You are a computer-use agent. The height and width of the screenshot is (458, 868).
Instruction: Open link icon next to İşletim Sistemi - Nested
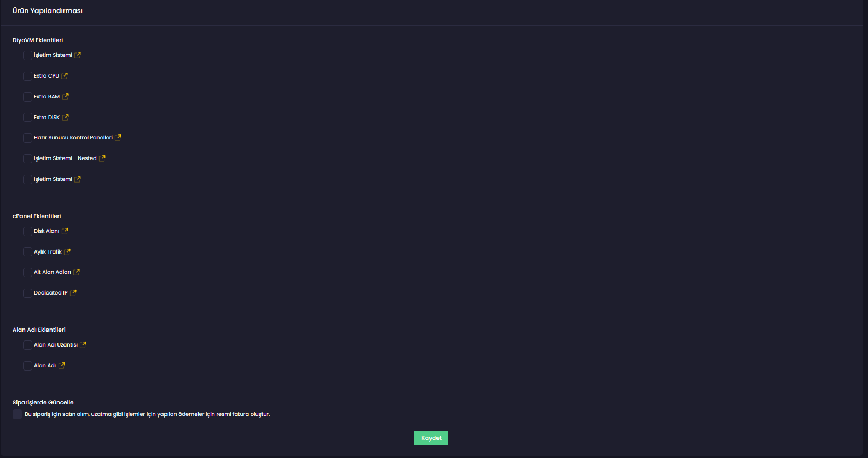coord(102,158)
